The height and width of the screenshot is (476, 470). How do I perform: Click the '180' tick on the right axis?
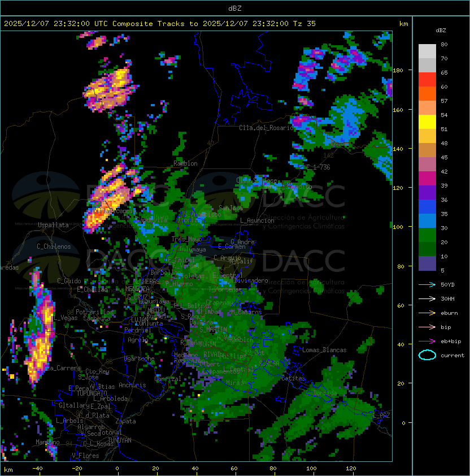click(x=398, y=71)
